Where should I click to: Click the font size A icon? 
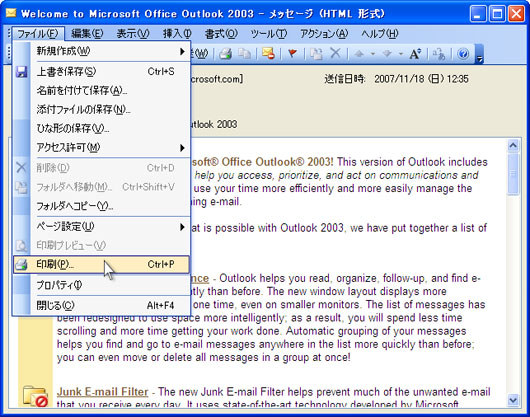click(x=415, y=54)
